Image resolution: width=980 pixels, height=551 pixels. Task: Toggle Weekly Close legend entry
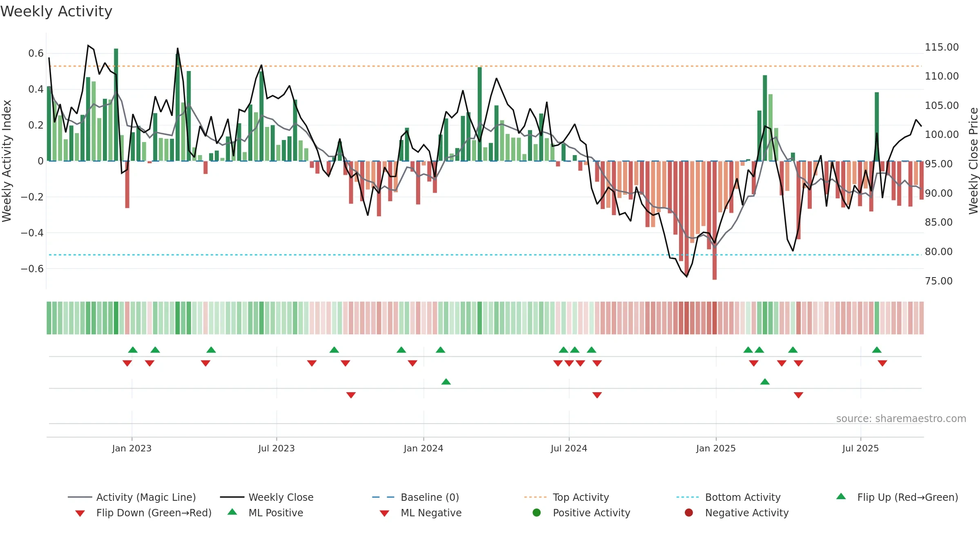point(267,497)
